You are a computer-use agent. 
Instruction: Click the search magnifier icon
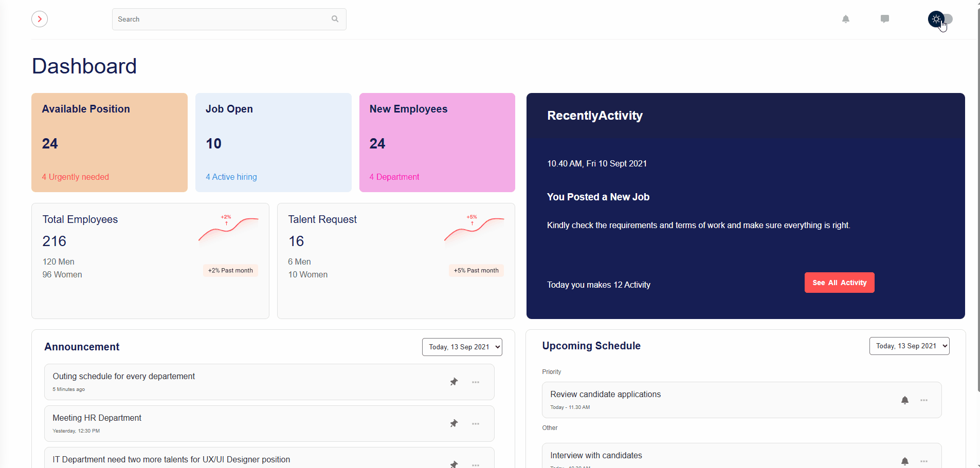point(335,19)
